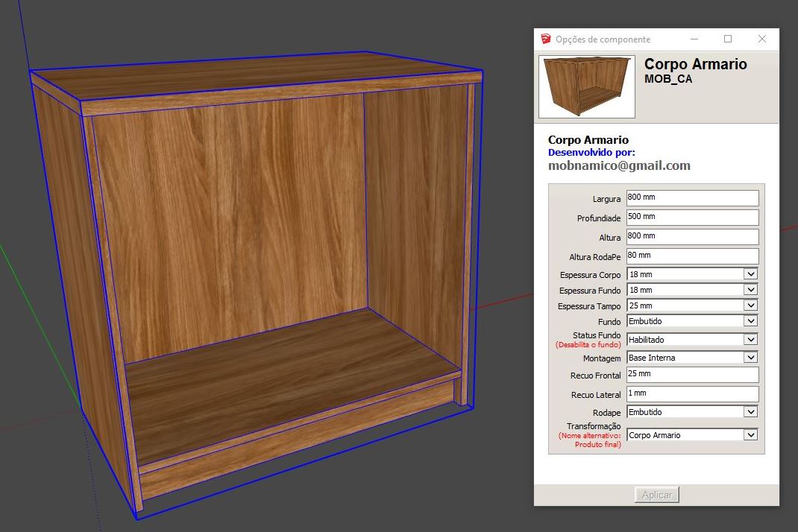The width and height of the screenshot is (798, 532).
Task: Click the Altura value field
Action: (x=691, y=237)
